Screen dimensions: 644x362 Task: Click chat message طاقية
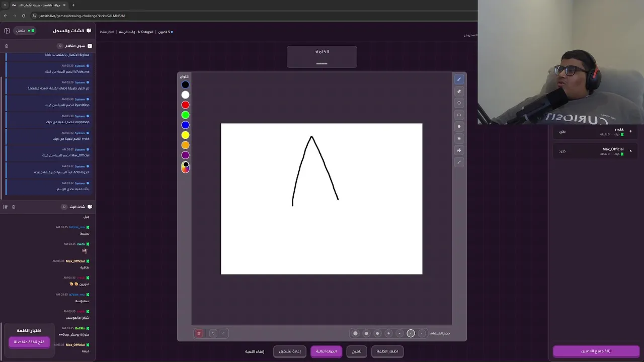[x=85, y=267]
